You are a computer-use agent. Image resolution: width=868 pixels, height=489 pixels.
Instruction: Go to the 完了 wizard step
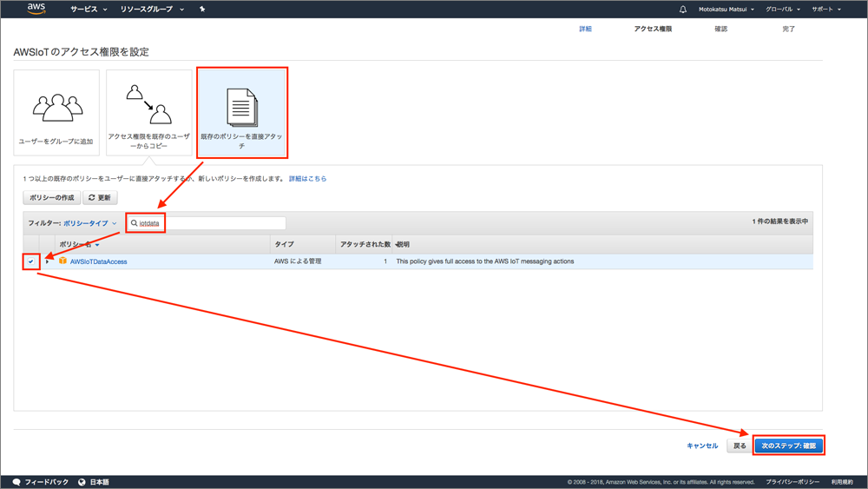[x=788, y=29]
